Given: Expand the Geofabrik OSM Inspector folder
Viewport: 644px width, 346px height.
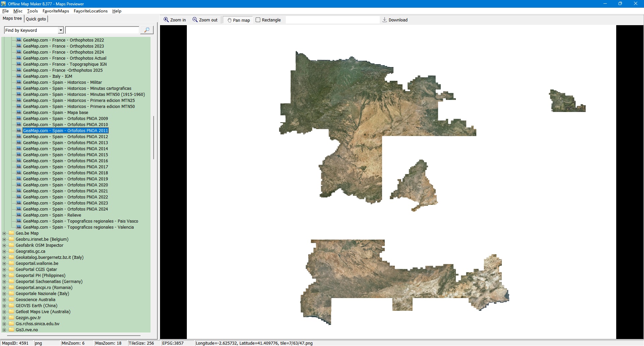Looking at the screenshot, I should click(4, 245).
